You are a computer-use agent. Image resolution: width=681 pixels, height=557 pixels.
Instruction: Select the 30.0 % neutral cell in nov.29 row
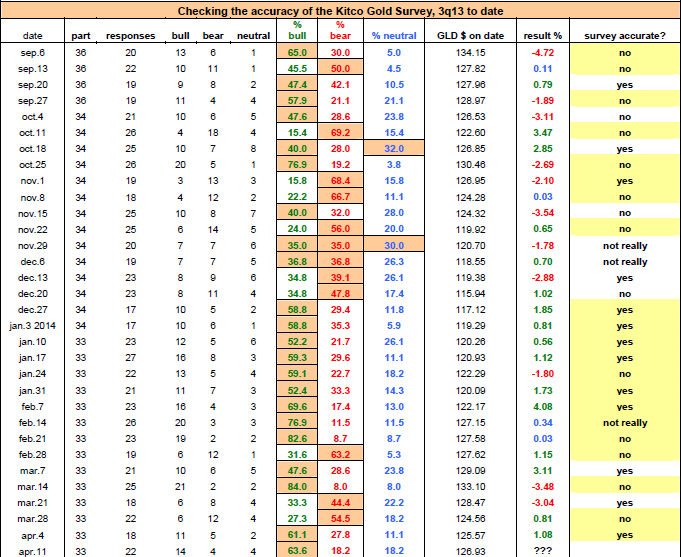394,245
